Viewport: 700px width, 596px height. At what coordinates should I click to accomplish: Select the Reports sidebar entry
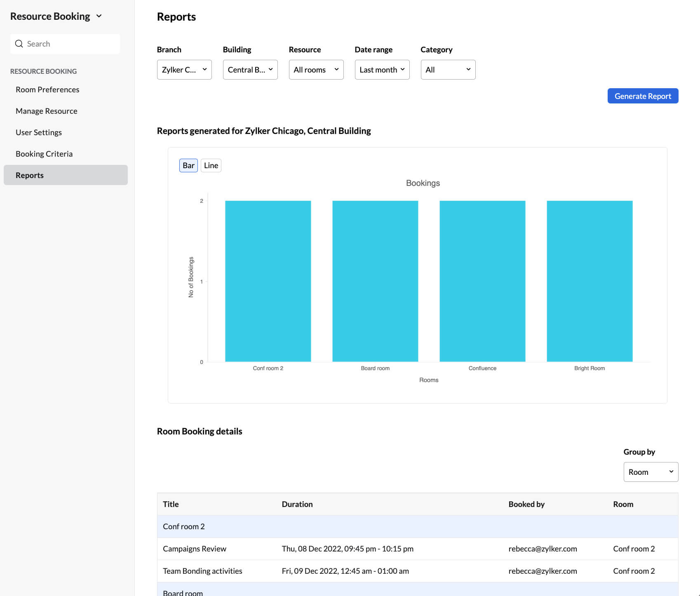tap(29, 175)
